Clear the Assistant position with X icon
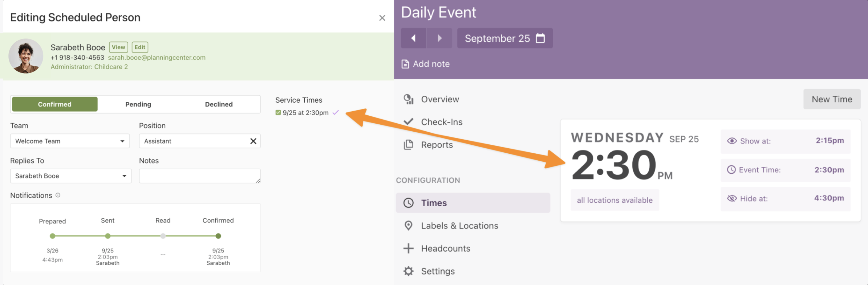 (x=253, y=141)
